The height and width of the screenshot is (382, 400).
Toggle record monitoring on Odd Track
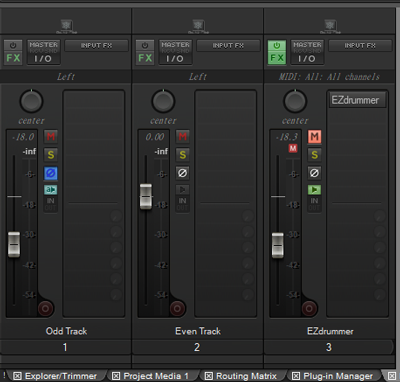point(51,190)
